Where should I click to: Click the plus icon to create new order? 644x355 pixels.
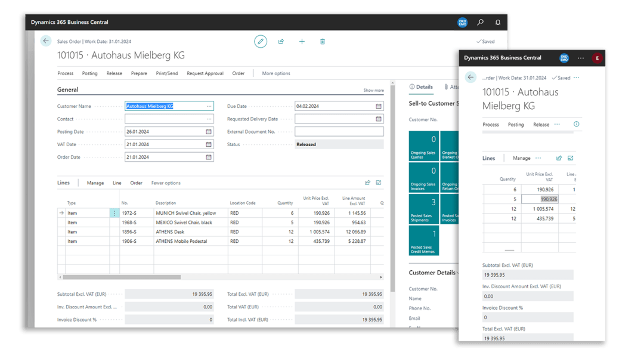point(302,41)
